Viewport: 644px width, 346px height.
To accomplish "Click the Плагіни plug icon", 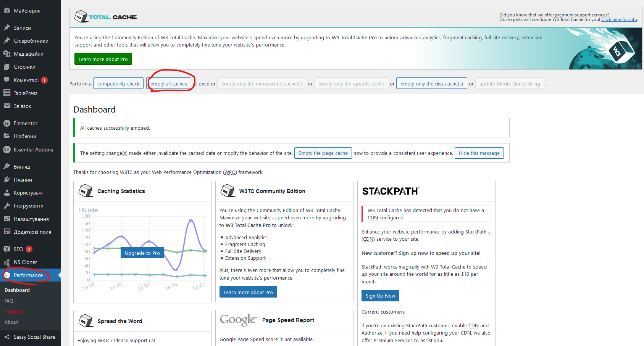I will (7, 180).
